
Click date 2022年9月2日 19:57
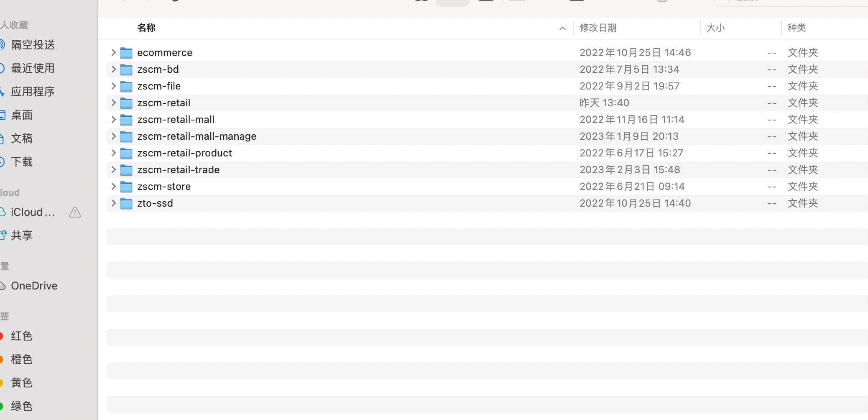click(x=629, y=86)
